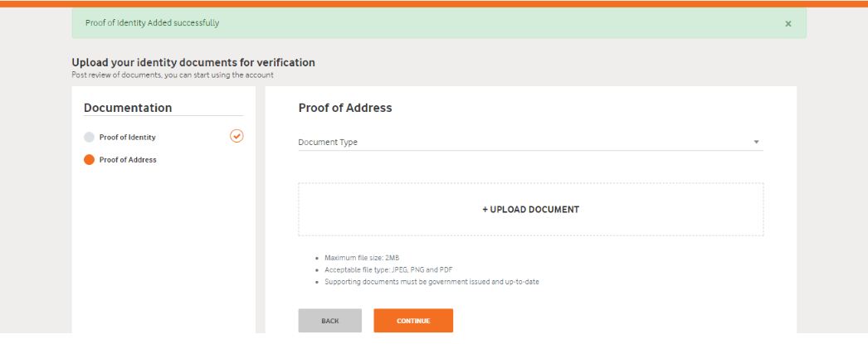Click the Proof of Address form heading
This screenshot has height=344, width=868.
(x=345, y=108)
